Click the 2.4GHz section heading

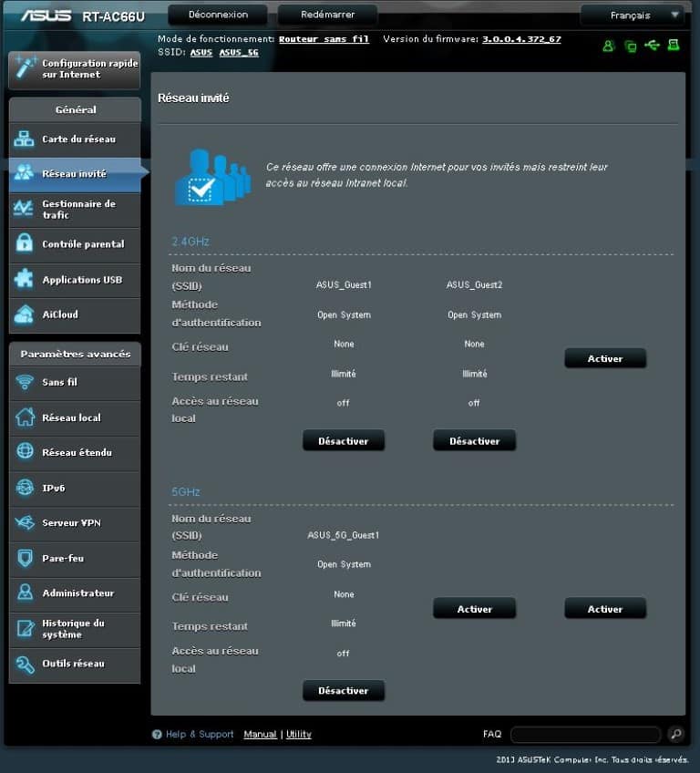click(190, 242)
